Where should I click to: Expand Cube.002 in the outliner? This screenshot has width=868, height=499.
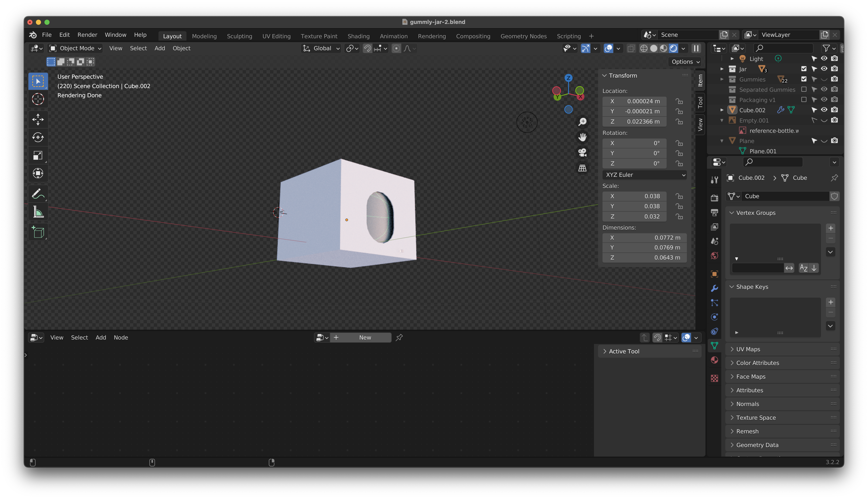pyautogui.click(x=722, y=110)
